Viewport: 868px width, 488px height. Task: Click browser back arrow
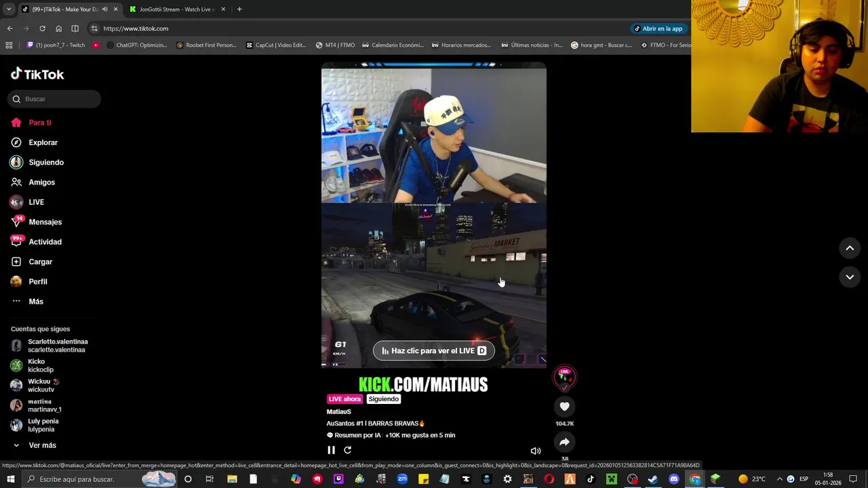[9, 28]
